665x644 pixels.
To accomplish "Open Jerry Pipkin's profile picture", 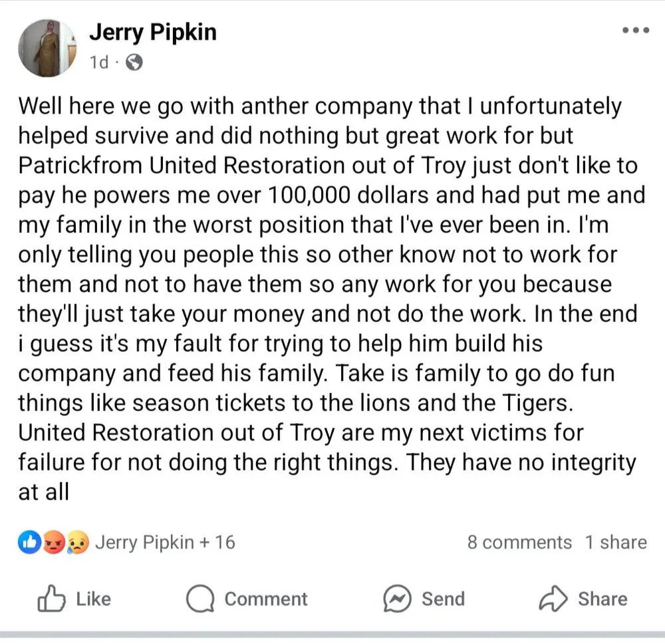I will (x=48, y=47).
